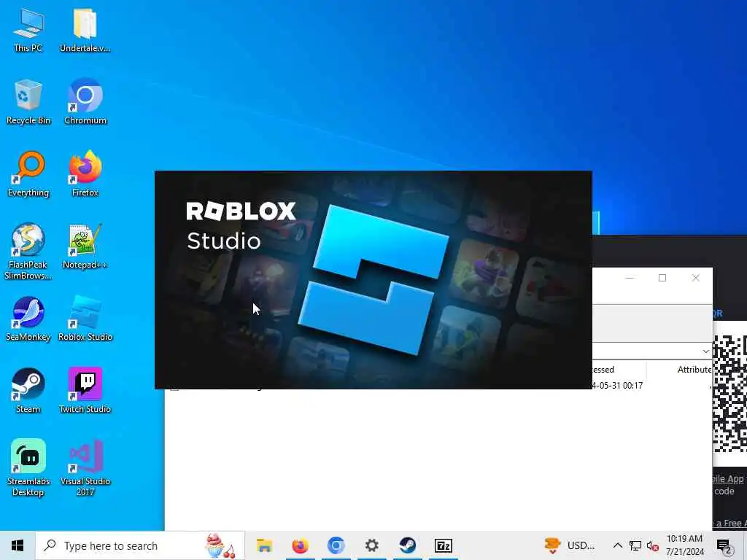The height and width of the screenshot is (560, 747).
Task: Launch Firefox from the desktop
Action: [x=85, y=174]
